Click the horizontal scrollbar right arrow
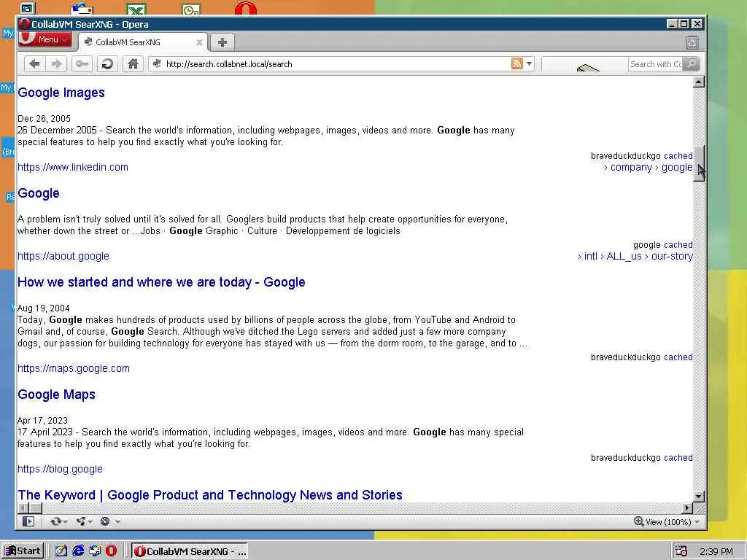 (x=687, y=508)
